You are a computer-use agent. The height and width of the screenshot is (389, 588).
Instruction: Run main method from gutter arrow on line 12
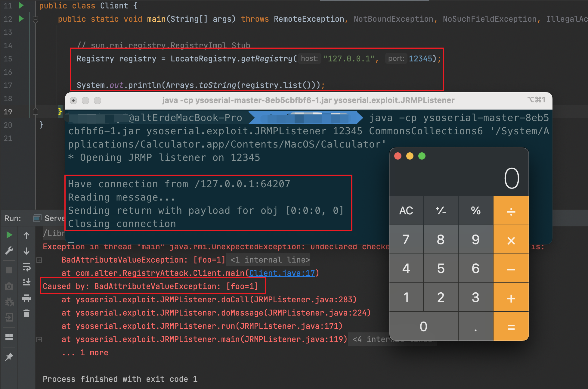21,19
